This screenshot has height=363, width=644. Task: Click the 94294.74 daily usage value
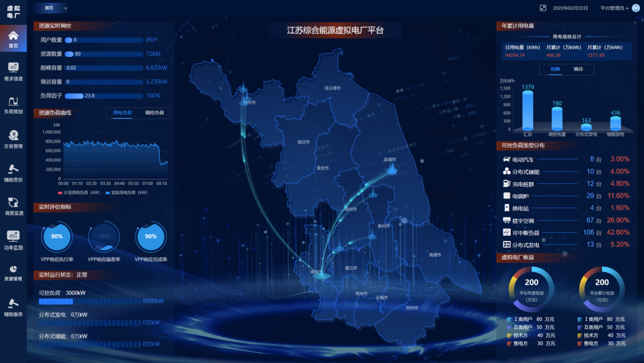[514, 55]
